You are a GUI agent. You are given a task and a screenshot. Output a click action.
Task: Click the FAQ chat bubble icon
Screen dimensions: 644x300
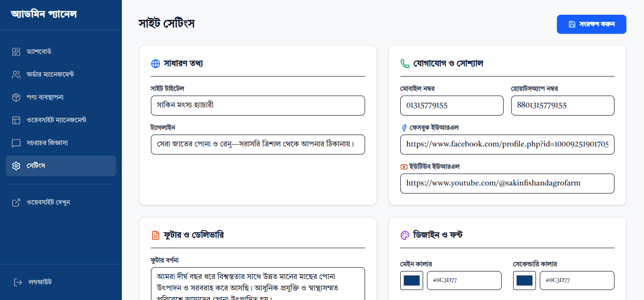[16, 143]
